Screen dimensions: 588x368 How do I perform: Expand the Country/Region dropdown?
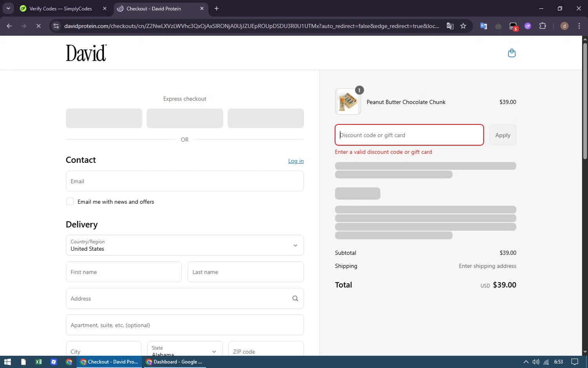tap(185, 245)
